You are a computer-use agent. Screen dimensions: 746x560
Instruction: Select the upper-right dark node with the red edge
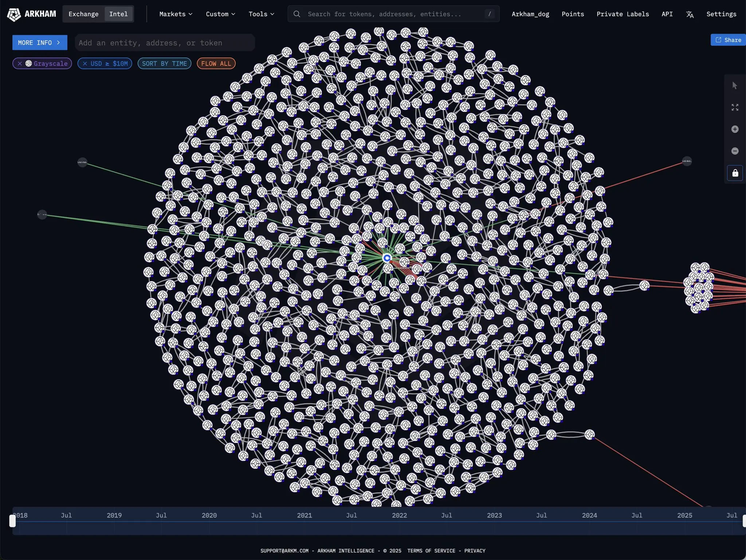click(687, 161)
